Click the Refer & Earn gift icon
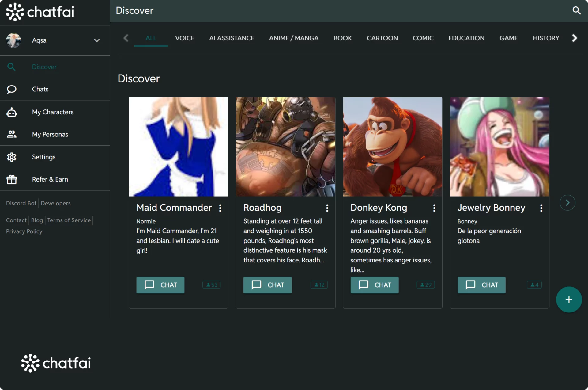The image size is (588, 390). 12,179
